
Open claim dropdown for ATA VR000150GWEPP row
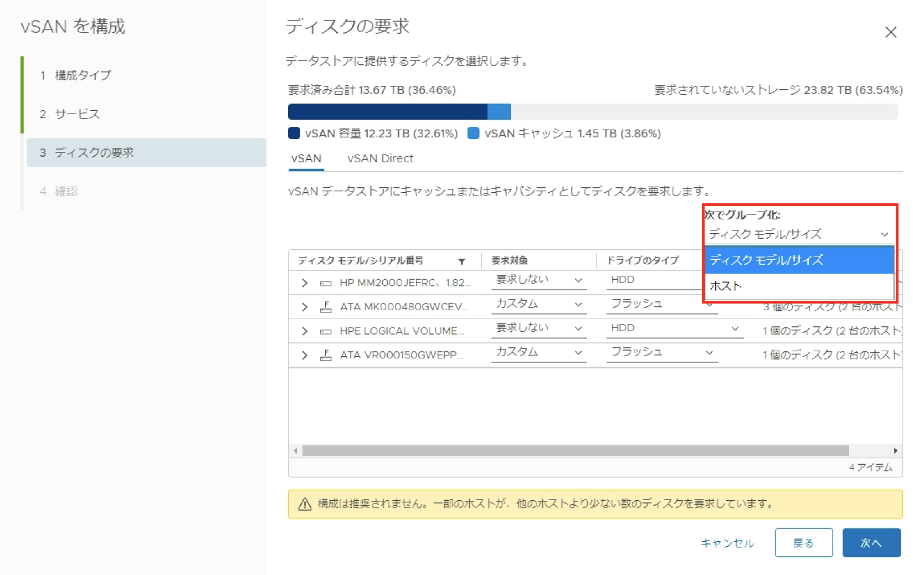(x=538, y=352)
